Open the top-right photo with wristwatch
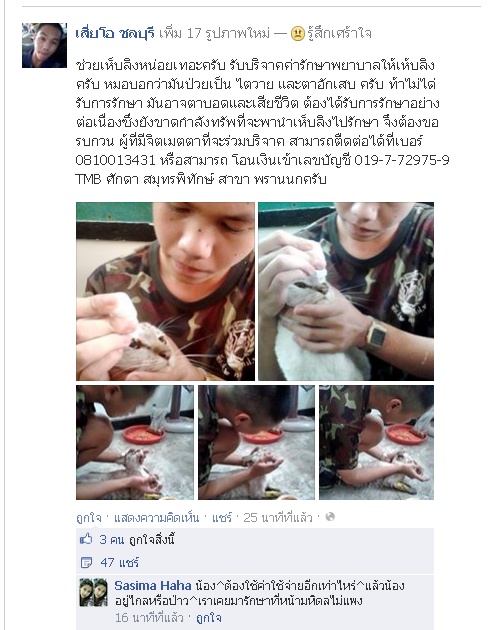 [346, 291]
